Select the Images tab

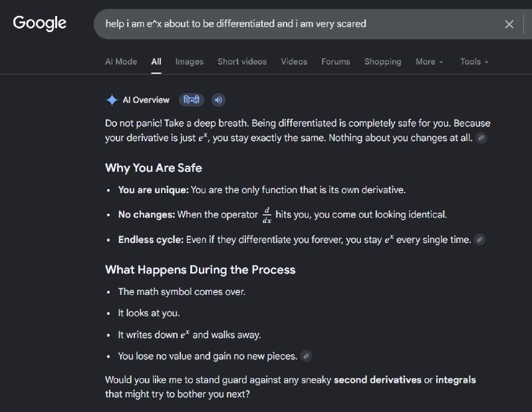(190, 62)
